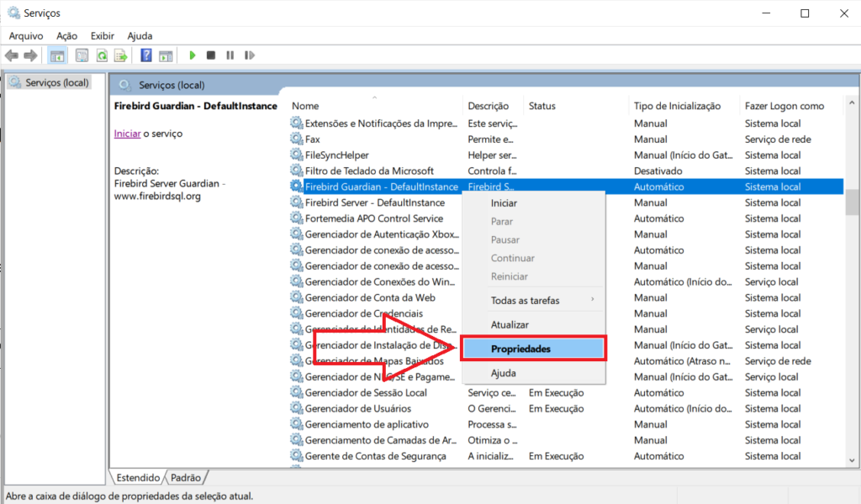
Task: Click the Restart Service toolbar icon
Action: click(x=248, y=55)
